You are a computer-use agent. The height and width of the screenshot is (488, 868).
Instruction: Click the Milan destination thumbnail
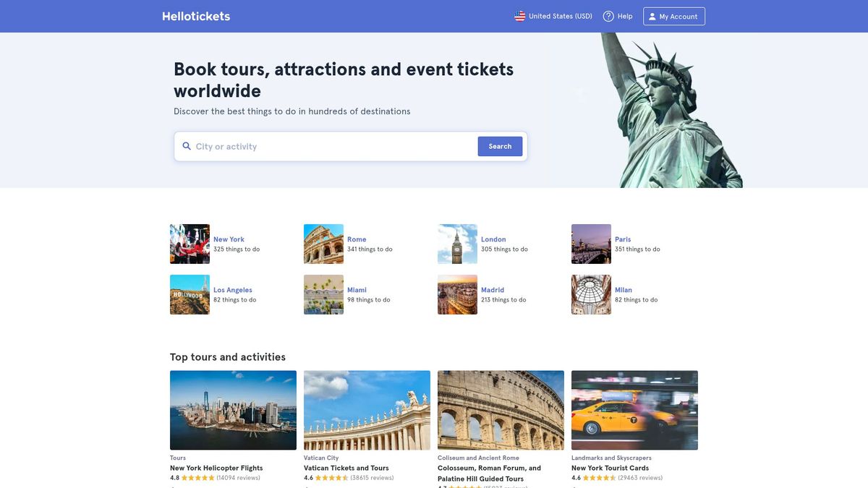click(591, 294)
